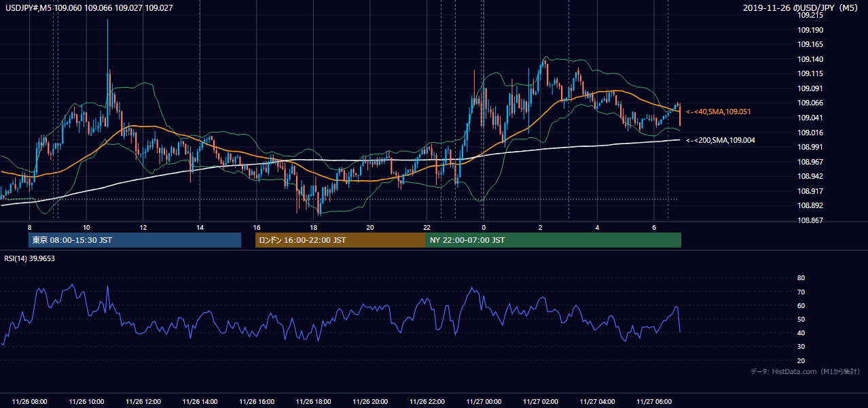Screen dimensions: 868x408
Task: Select the London 16:00-22:00 JST session bar
Action: coord(340,240)
